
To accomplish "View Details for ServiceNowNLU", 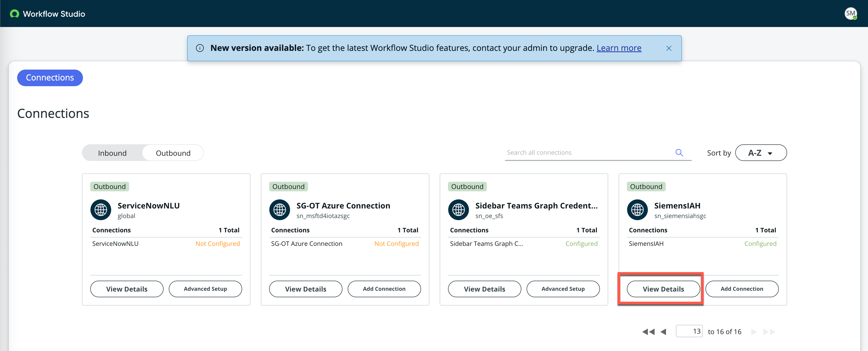I will tap(127, 289).
